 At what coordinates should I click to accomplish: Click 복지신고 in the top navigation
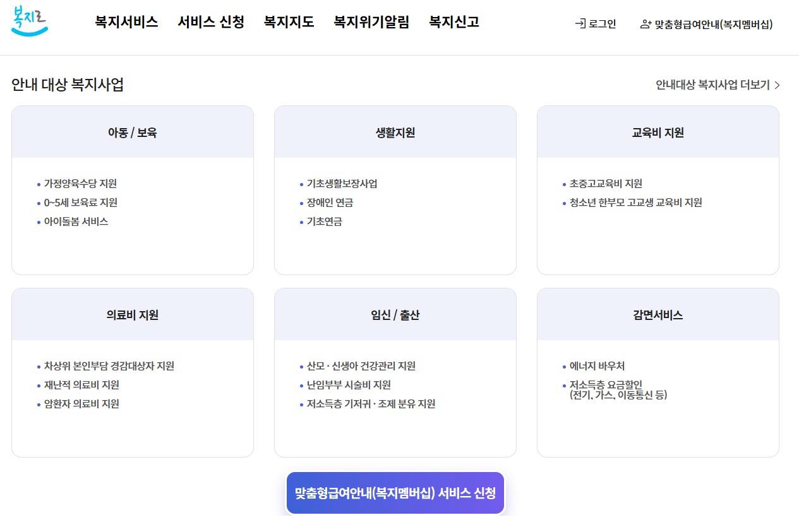click(454, 22)
